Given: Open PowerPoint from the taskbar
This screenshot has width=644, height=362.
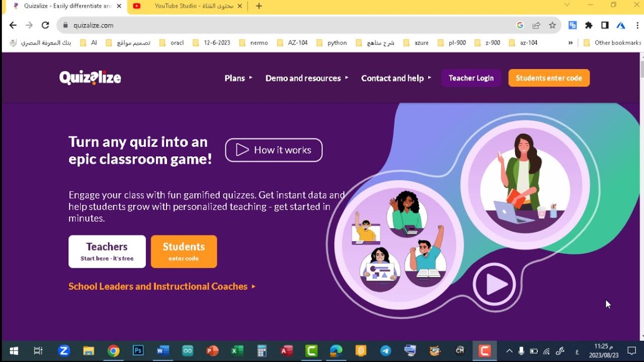Looking at the screenshot, I should (x=212, y=351).
